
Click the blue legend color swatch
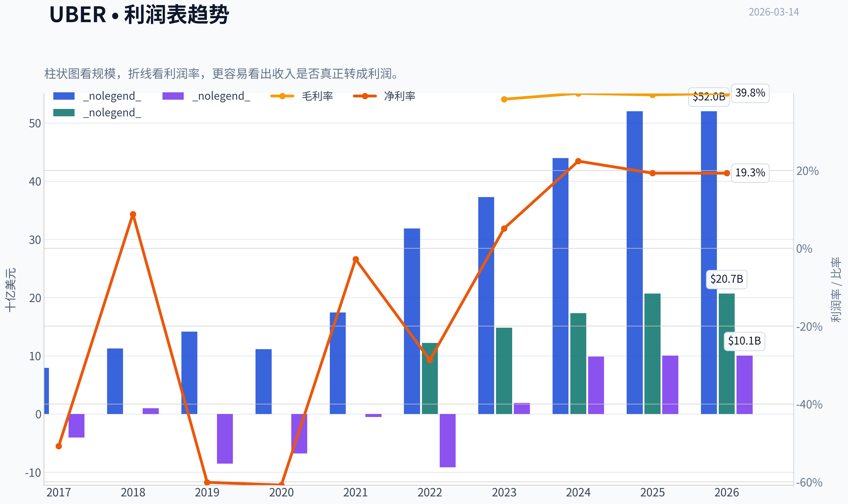coord(64,96)
